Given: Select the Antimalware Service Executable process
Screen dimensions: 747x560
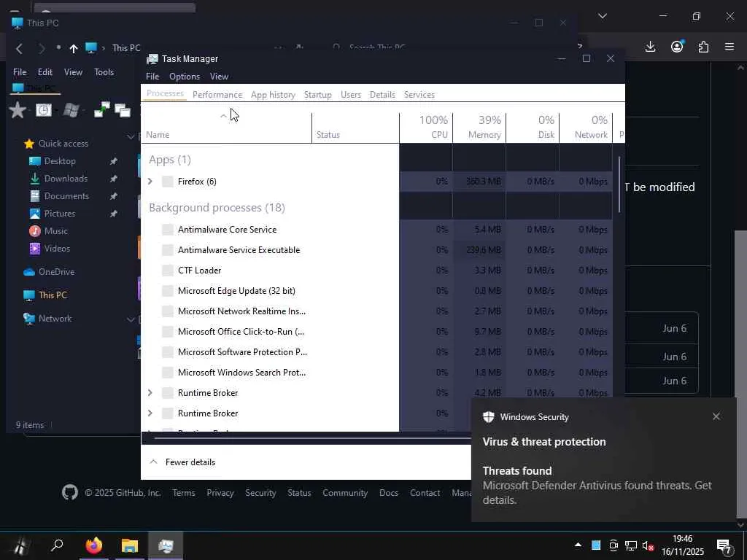Looking at the screenshot, I should (x=376, y=250).
